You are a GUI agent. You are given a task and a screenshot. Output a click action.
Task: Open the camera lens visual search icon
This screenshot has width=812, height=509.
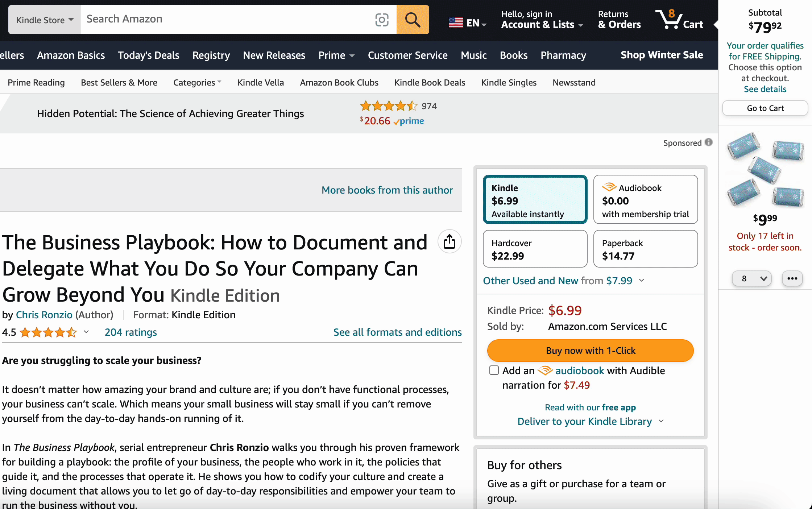[x=382, y=20]
